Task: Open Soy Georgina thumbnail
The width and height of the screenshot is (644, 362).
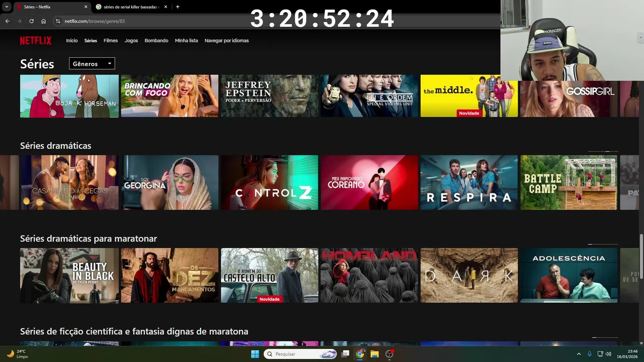Action: [x=170, y=183]
